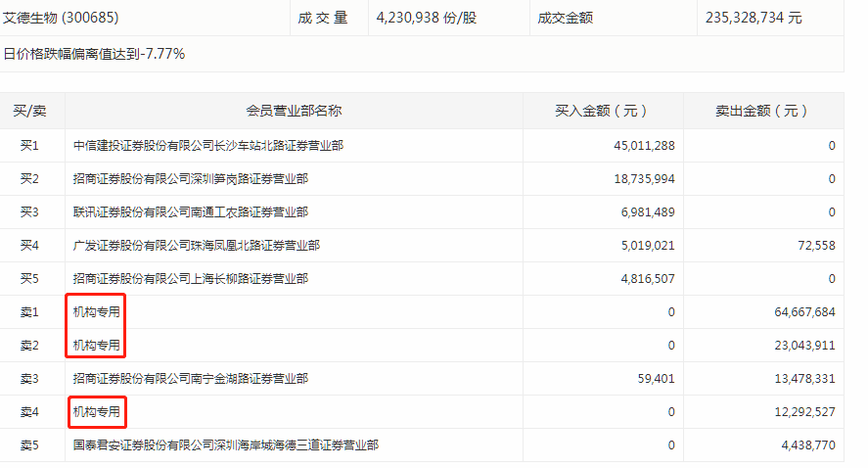Click the 买/卖 column header
Viewport: 868px width, 468px height.
29,111
